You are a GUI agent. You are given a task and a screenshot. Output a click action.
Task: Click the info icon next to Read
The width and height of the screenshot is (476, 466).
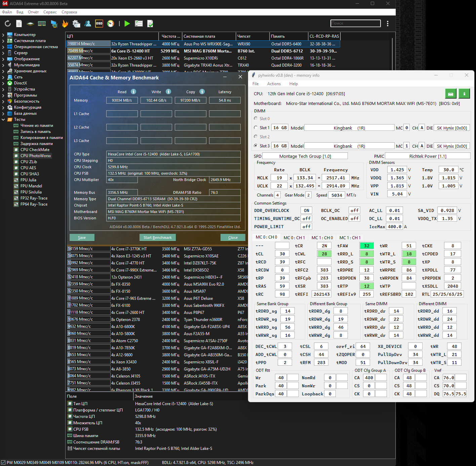click(x=133, y=92)
